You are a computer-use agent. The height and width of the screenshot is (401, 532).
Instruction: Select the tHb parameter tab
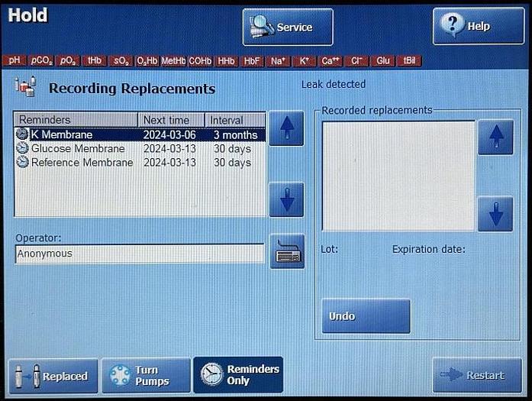pyautogui.click(x=95, y=61)
